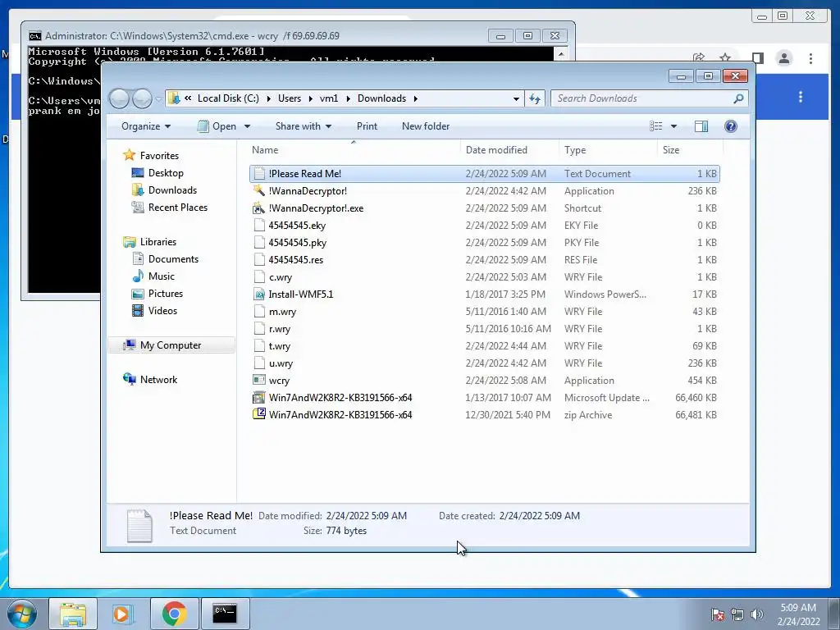Select the t.wry file
This screenshot has width=840, height=630.
(x=485, y=346)
